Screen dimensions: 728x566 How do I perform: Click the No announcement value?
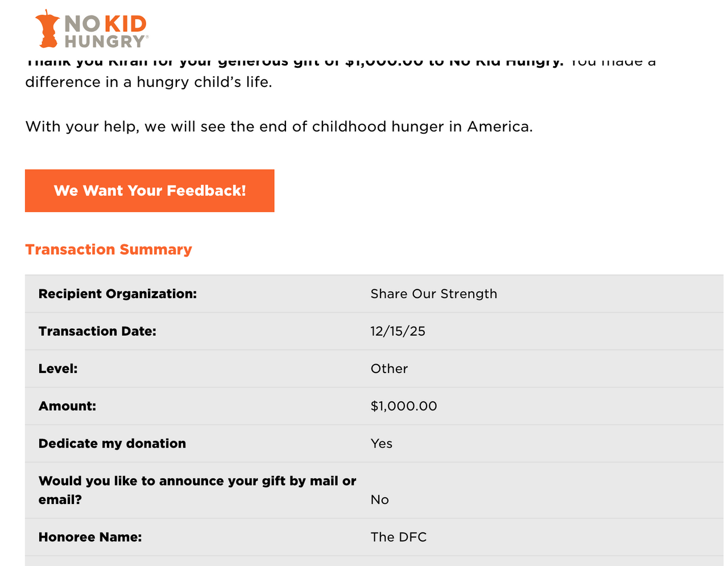[380, 499]
